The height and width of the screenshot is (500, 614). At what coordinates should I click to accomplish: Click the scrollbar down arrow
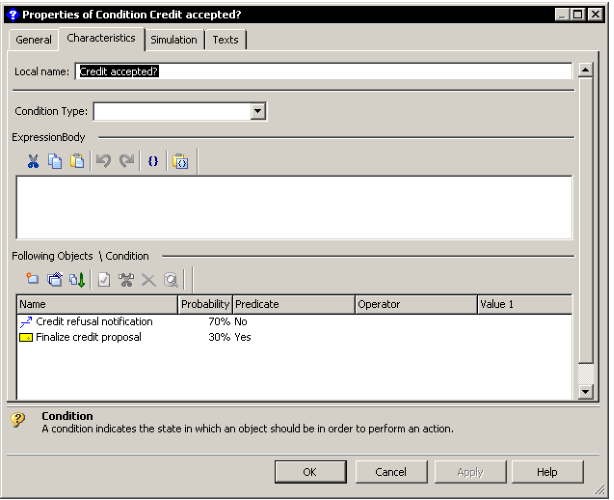(x=586, y=392)
